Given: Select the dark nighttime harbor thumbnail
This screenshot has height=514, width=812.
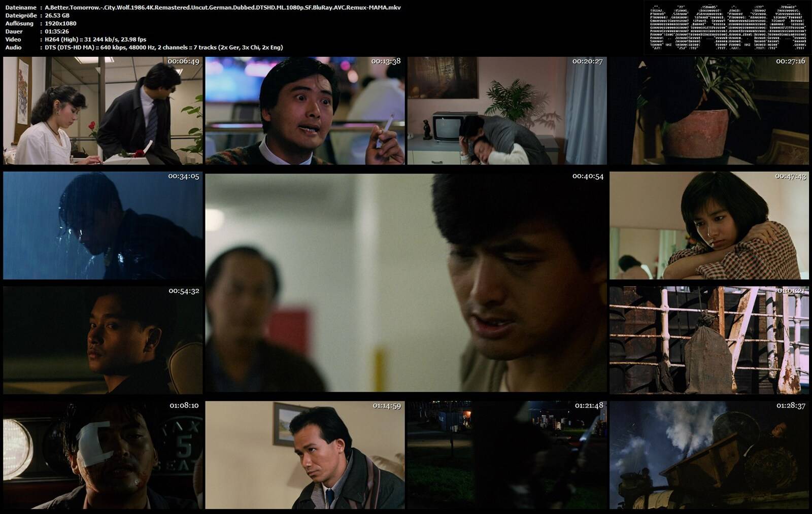Looking at the screenshot, I should (x=507, y=455).
